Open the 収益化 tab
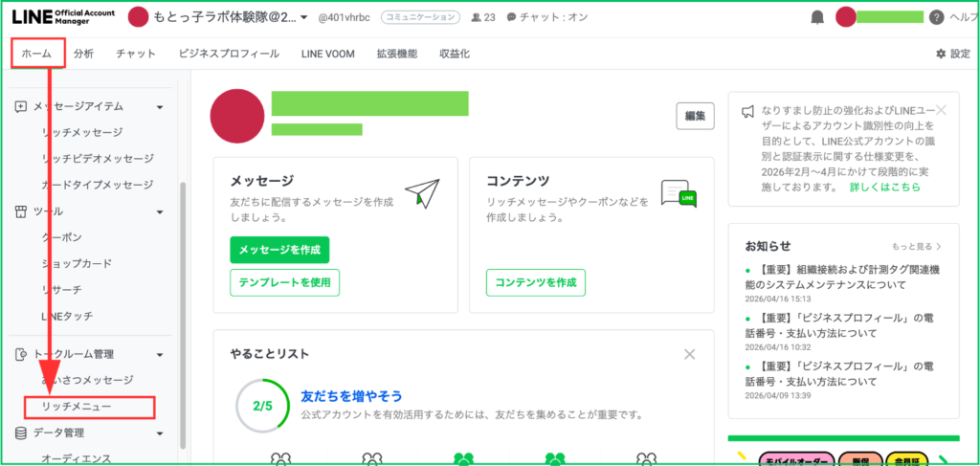 [455, 54]
